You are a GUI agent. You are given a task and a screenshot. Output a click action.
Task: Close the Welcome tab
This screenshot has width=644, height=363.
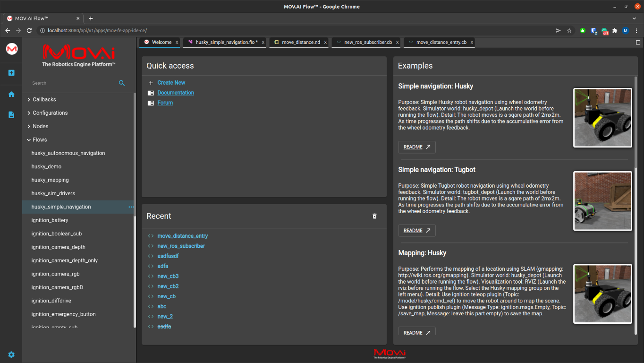click(x=177, y=43)
